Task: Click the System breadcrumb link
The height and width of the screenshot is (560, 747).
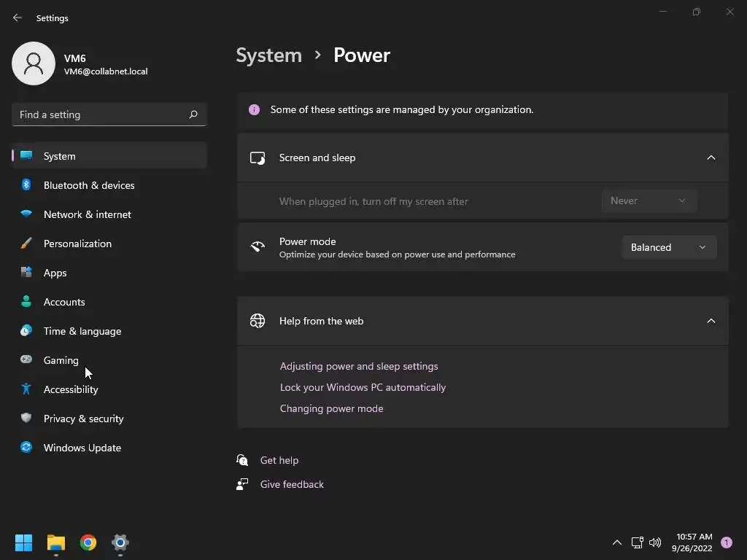Action: click(x=268, y=55)
